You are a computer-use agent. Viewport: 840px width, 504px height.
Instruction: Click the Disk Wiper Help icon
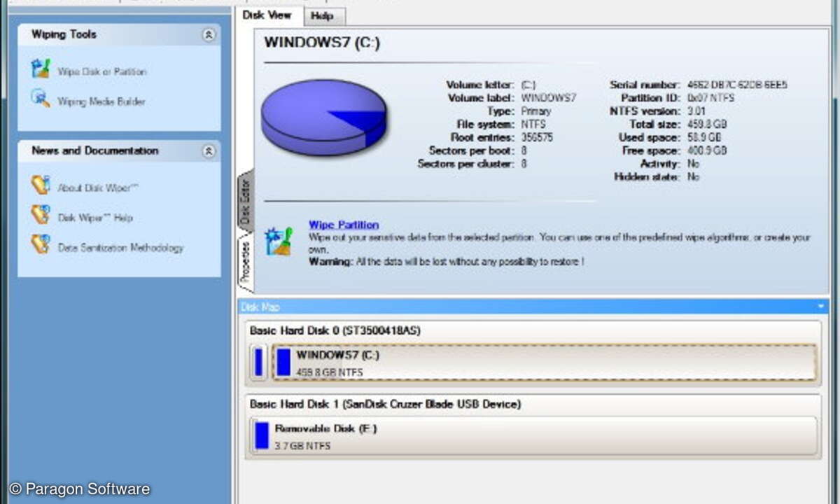point(41,215)
